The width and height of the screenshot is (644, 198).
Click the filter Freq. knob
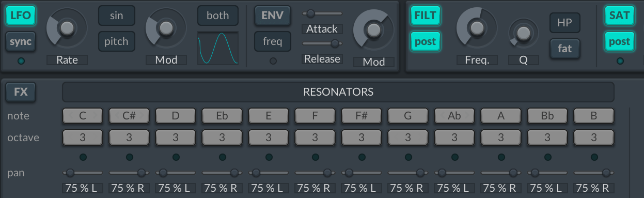pyautogui.click(x=477, y=28)
